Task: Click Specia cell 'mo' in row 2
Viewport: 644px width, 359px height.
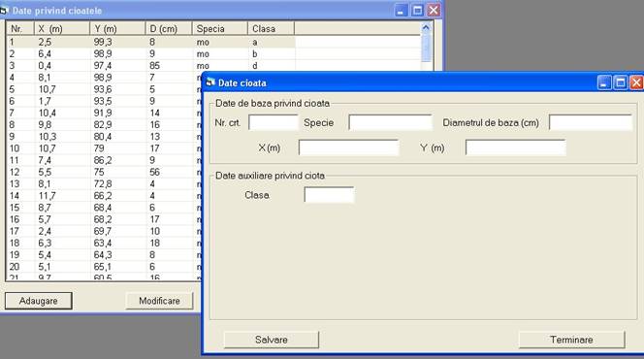Action: click(220, 53)
